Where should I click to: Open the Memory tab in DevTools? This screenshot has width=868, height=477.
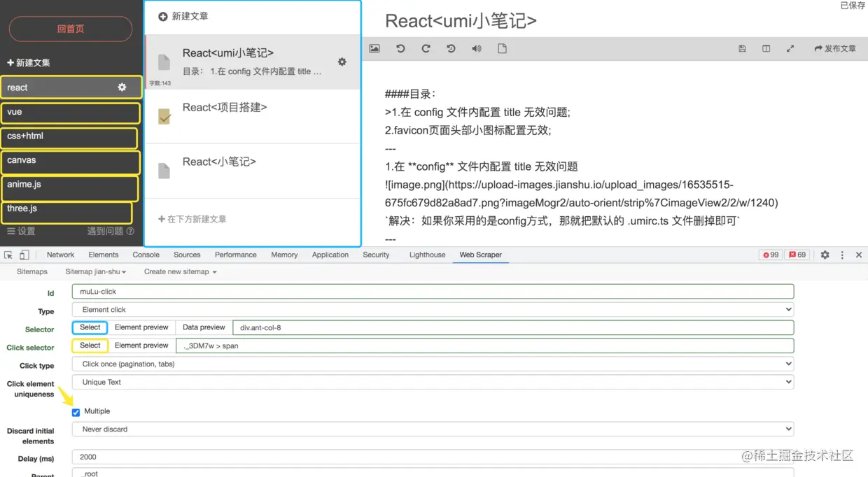click(284, 255)
